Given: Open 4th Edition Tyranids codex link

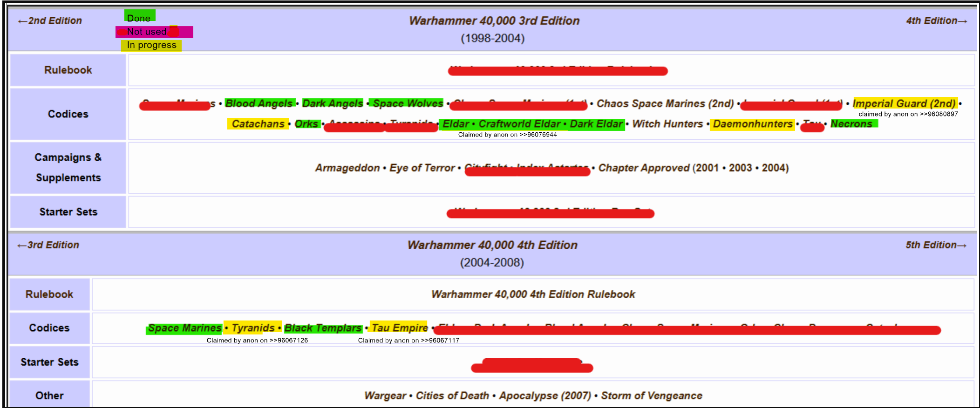Looking at the screenshot, I should point(253,328).
